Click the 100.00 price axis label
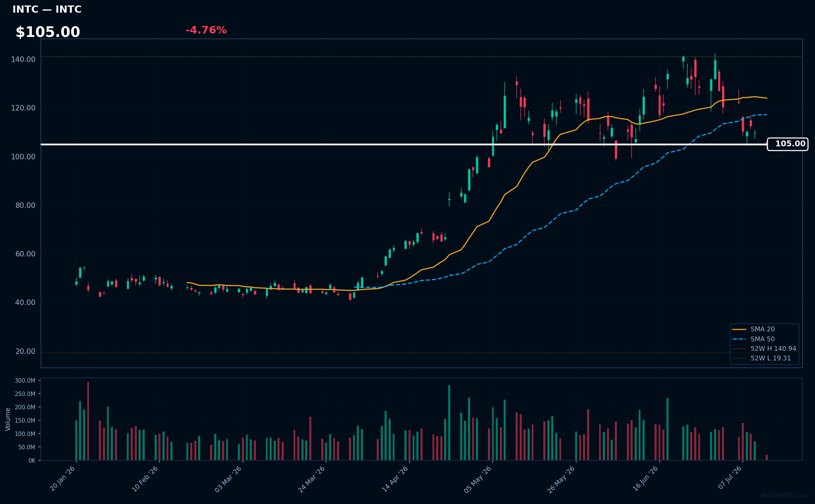Viewport: 815px width, 504px height. point(23,157)
